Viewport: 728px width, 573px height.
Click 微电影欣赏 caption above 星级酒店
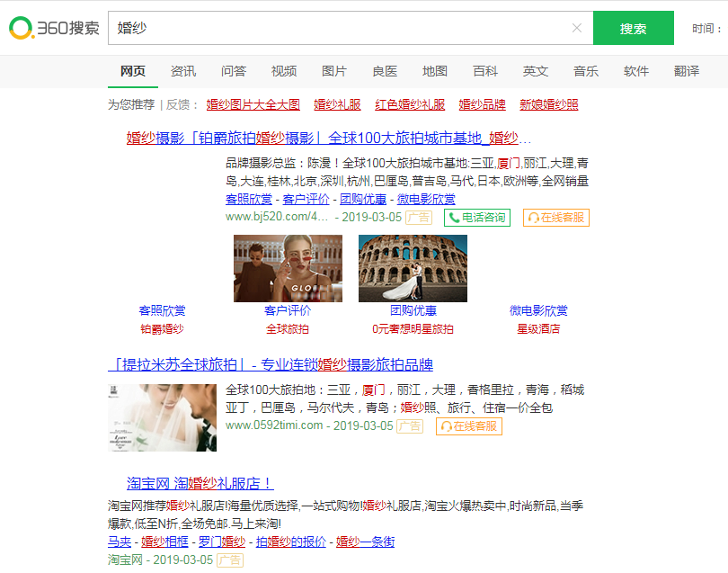538,310
